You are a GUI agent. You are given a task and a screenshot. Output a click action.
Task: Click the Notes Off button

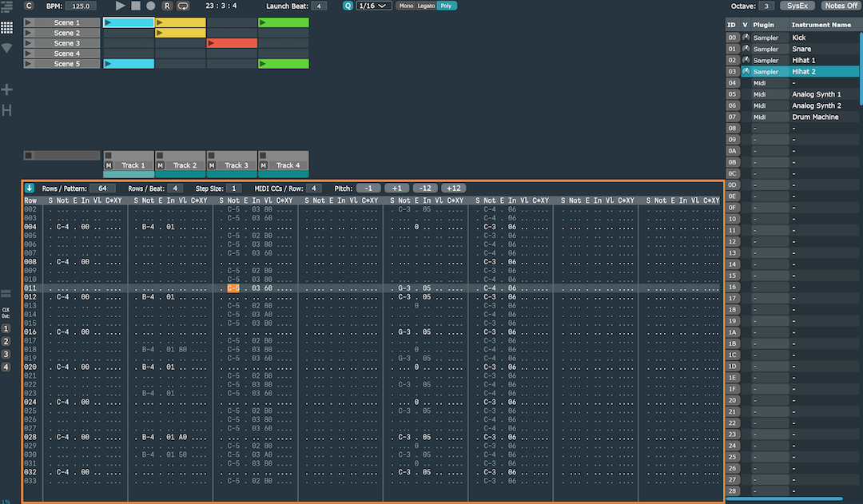tap(840, 6)
